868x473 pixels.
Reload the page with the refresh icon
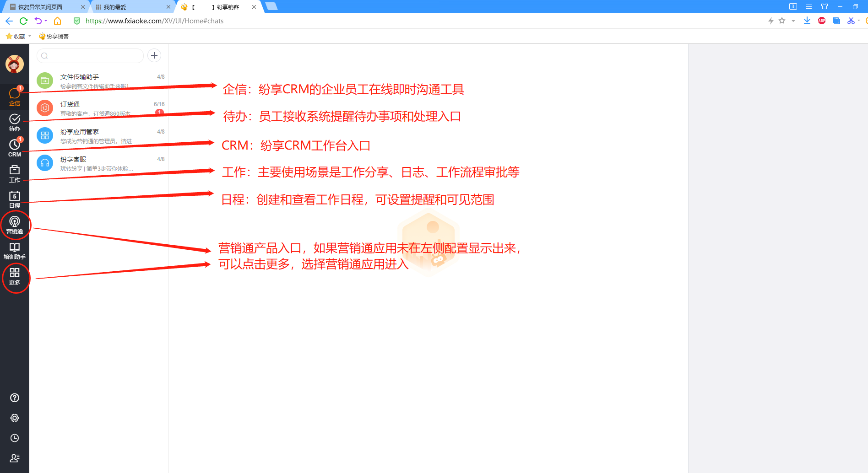[24, 21]
